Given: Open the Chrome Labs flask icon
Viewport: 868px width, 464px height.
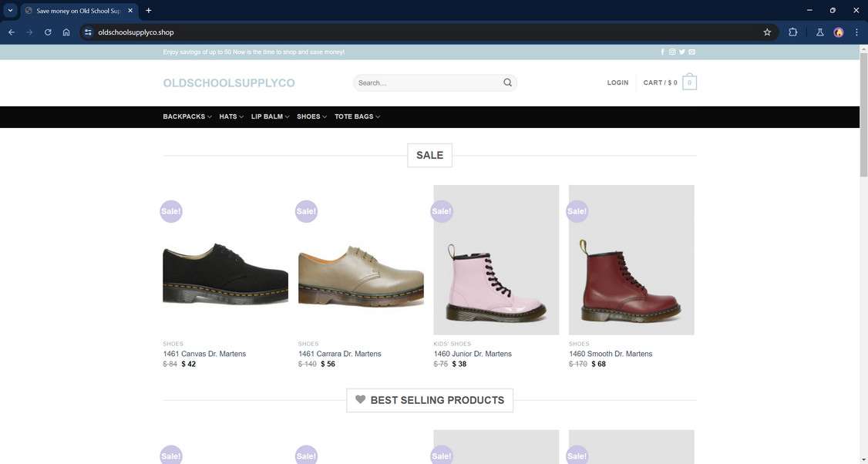Looking at the screenshot, I should click(819, 32).
